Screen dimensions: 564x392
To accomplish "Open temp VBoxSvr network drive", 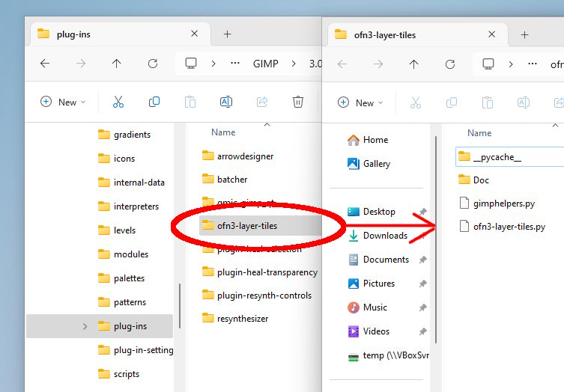I will [x=389, y=355].
